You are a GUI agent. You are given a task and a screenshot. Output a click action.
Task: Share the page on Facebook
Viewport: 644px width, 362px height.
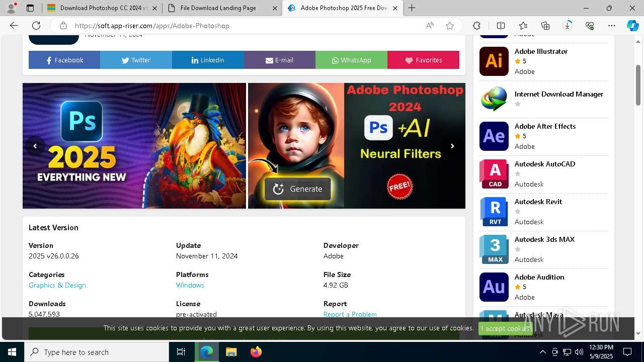(x=64, y=60)
